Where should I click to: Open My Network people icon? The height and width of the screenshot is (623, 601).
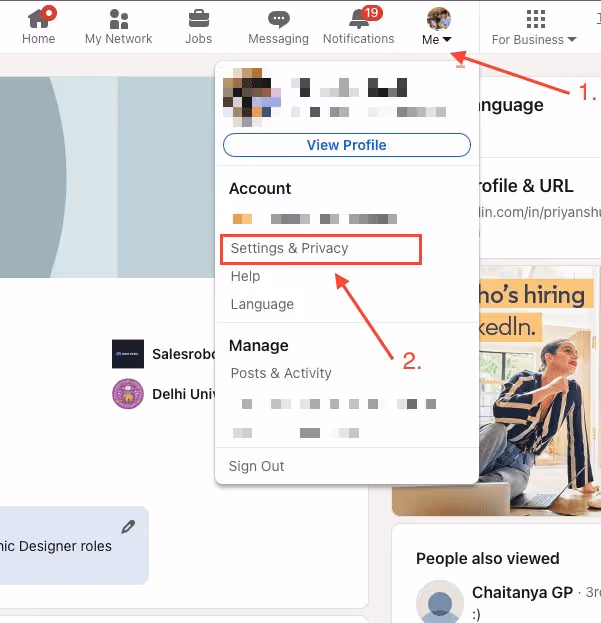pyautogui.click(x=119, y=19)
